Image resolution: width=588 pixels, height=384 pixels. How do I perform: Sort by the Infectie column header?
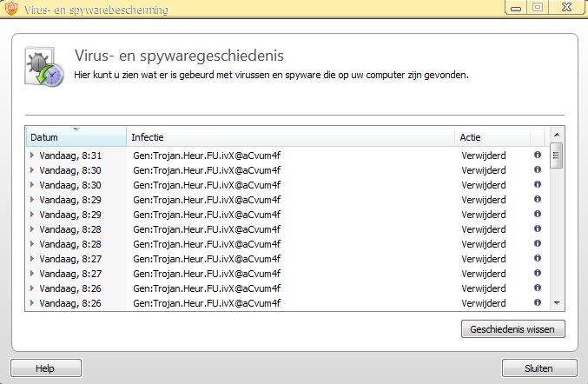(x=291, y=137)
